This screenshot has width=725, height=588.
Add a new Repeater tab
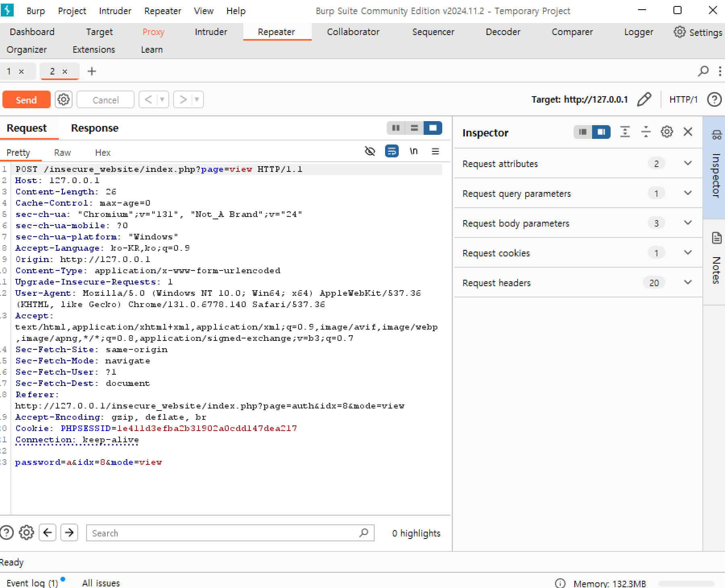click(92, 71)
